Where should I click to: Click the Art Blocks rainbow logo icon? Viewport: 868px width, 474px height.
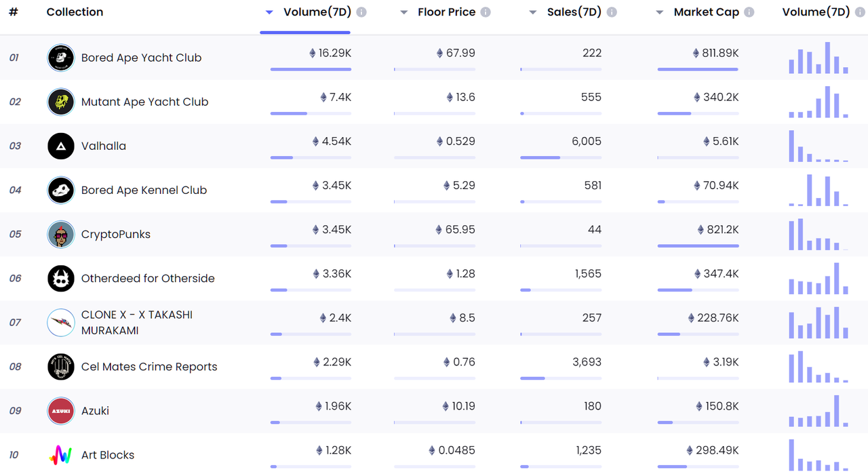point(61,455)
